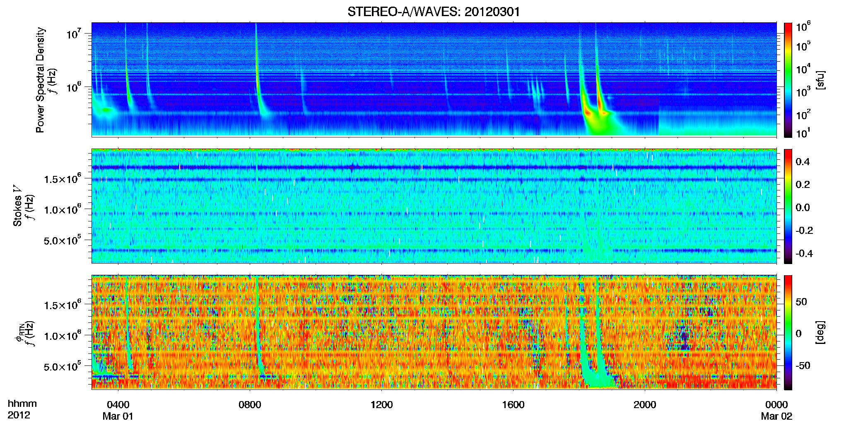Click the plot title STEREO-A/WAVES: 20120301
The width and height of the screenshot is (868, 447).
coord(434,12)
